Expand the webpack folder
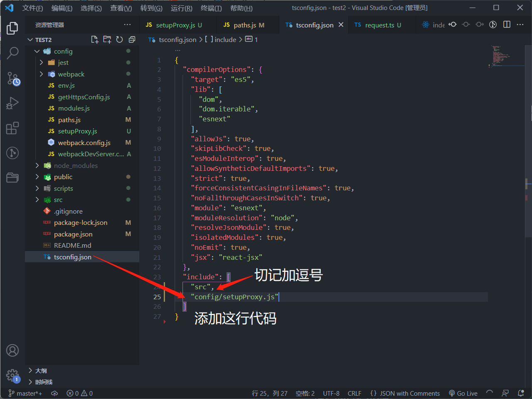Image resolution: width=532 pixels, height=399 pixels. pyautogui.click(x=41, y=74)
